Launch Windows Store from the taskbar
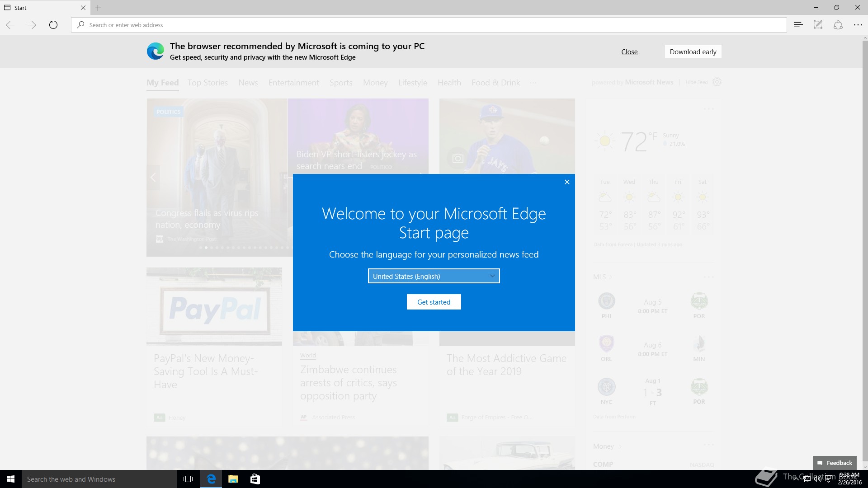868x488 pixels. click(x=255, y=479)
